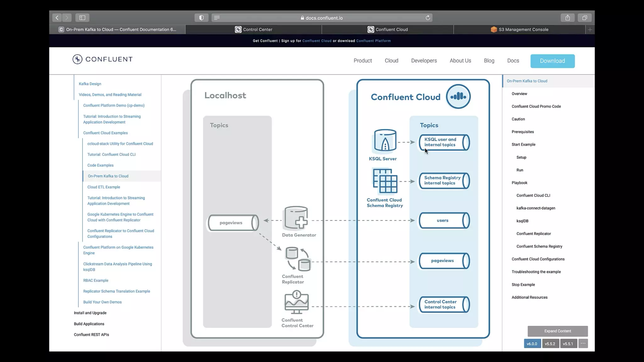Click the Share toolbar icon
The height and width of the screenshot is (362, 644).
coord(568,18)
